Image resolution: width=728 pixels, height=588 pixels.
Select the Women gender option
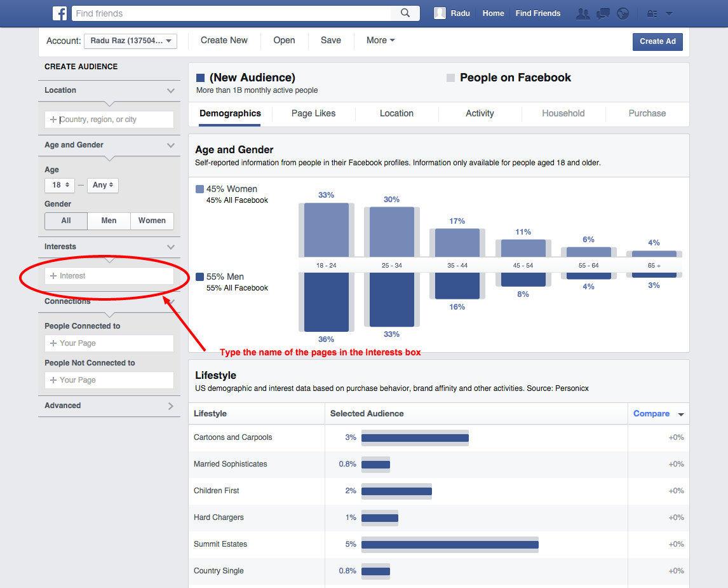152,221
